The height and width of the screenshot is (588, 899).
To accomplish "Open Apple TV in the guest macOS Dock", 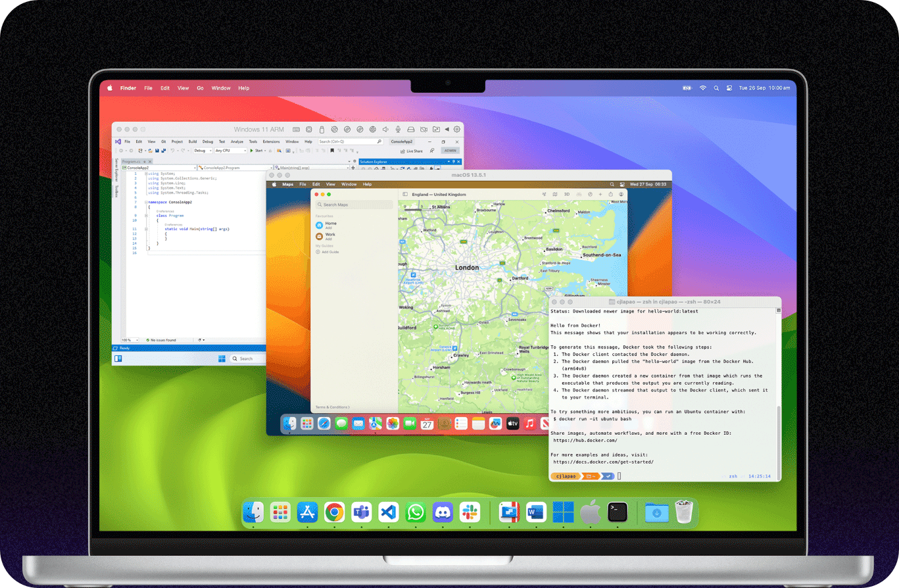I will coord(512,424).
